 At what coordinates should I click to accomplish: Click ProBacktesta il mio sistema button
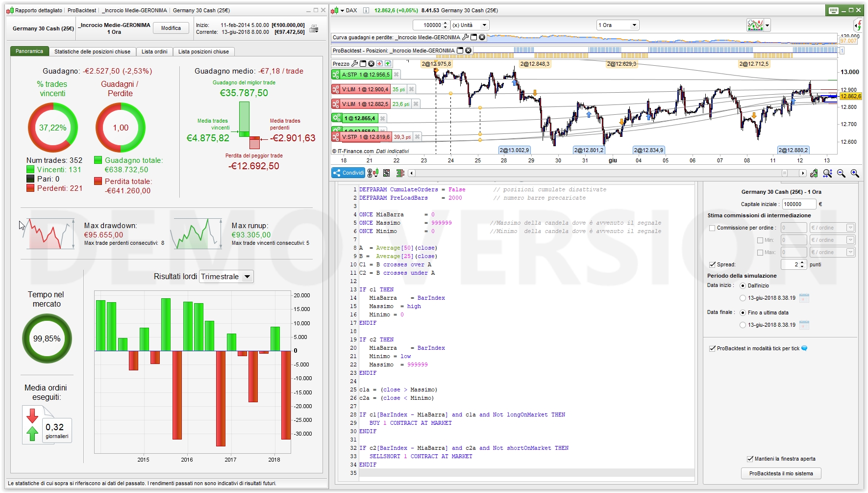pos(781,473)
